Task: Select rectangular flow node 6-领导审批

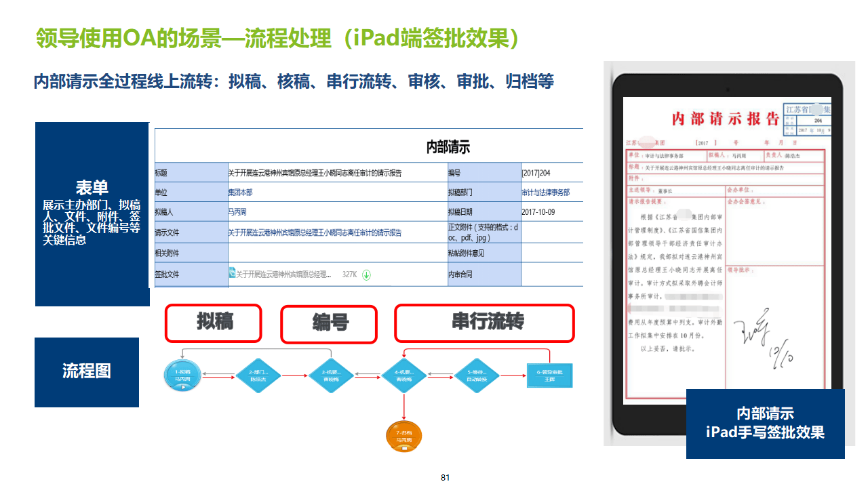Action: pos(550,375)
